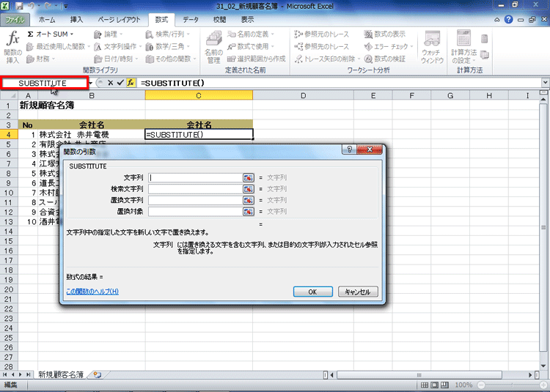Image resolution: width=550 pixels, height=392 pixels.
Task: Click the fx button in formula bar
Action: pos(131,83)
